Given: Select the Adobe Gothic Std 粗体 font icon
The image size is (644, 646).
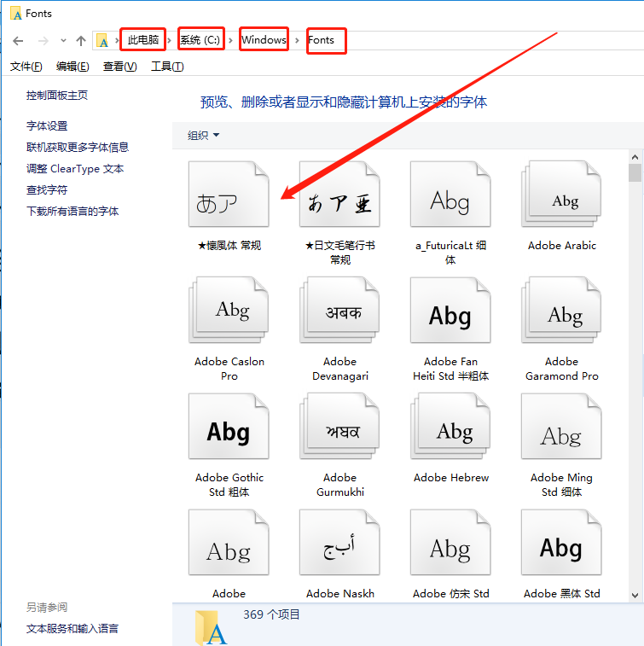Looking at the screenshot, I should [229, 426].
